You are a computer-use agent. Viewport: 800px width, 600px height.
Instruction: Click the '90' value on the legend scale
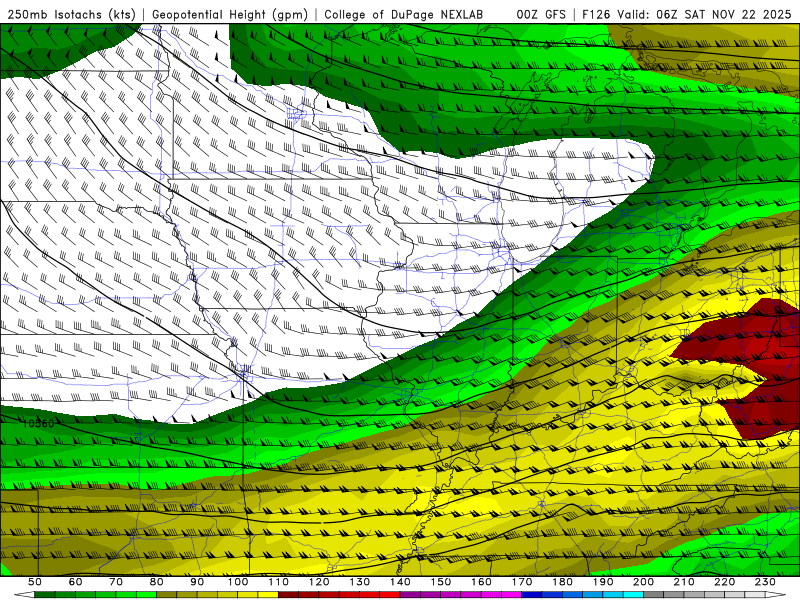click(x=197, y=582)
